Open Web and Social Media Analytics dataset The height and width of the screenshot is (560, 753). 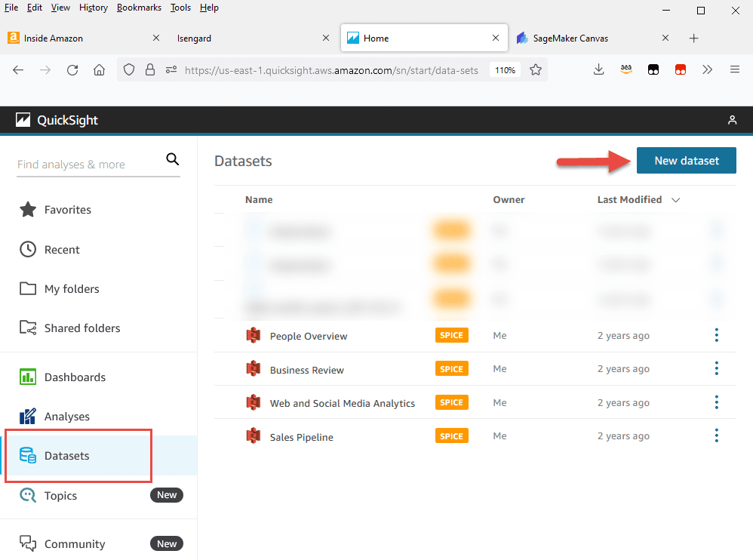click(x=343, y=404)
